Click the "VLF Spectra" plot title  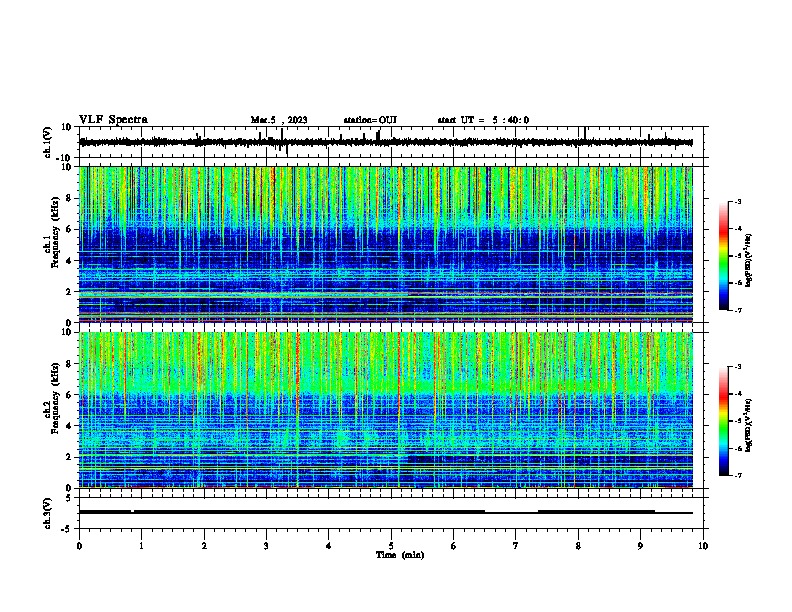(113, 120)
